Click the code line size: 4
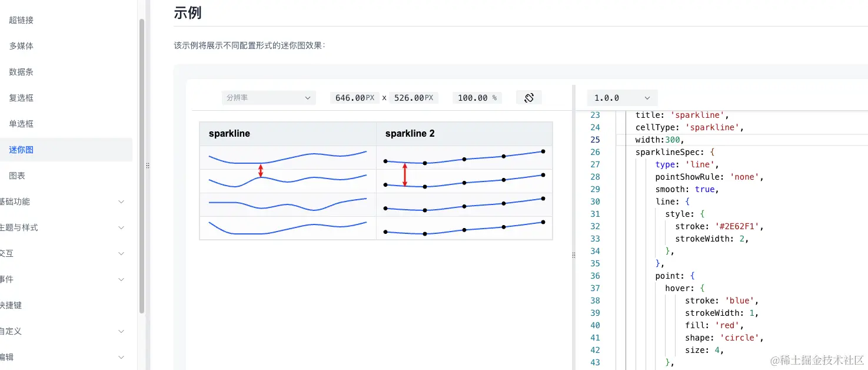Viewport: 868px width, 370px height. pyautogui.click(x=704, y=350)
